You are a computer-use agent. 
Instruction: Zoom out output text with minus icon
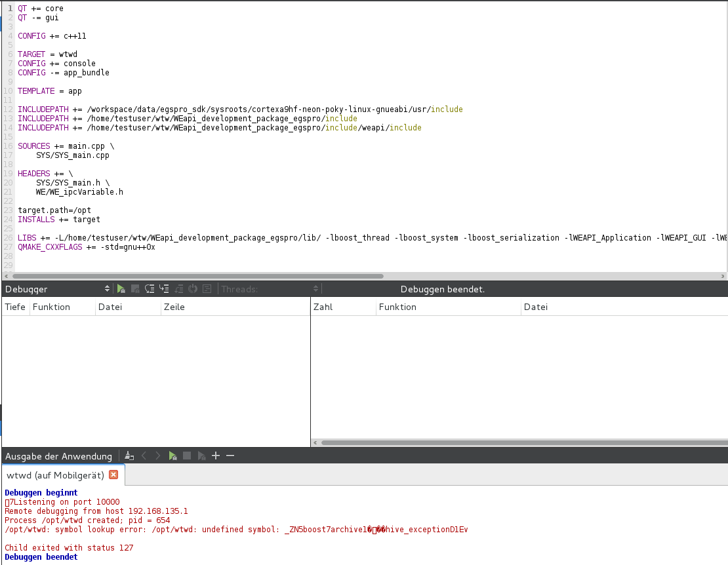pyautogui.click(x=230, y=456)
